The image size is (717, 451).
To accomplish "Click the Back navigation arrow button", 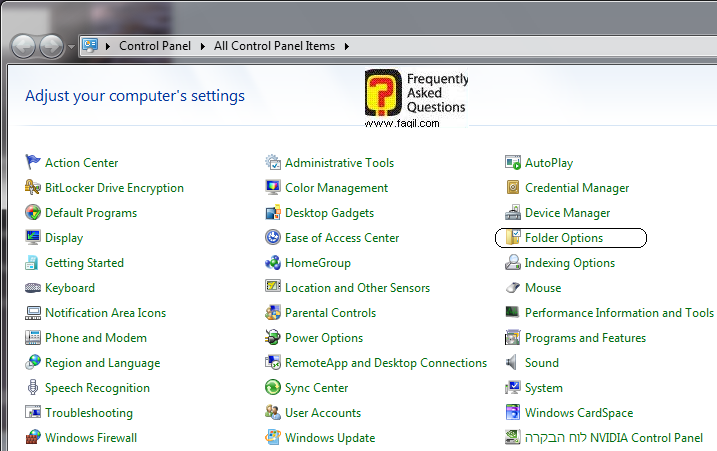I will pyautogui.click(x=24, y=46).
